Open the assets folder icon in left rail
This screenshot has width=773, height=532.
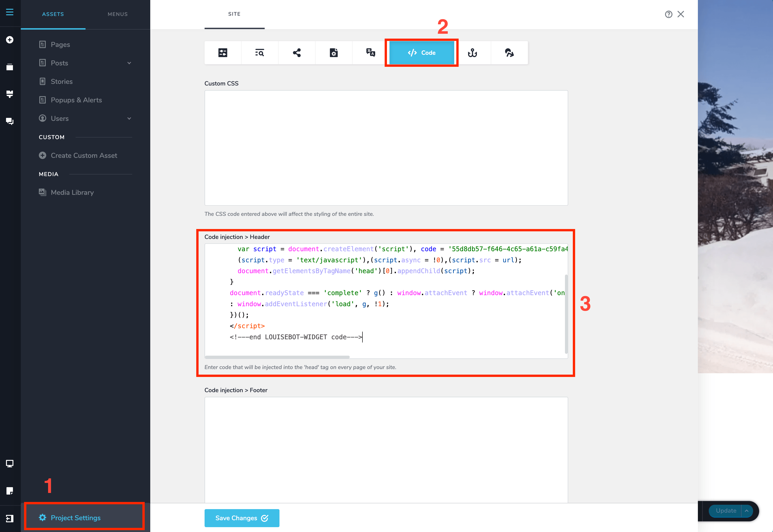pos(10,67)
